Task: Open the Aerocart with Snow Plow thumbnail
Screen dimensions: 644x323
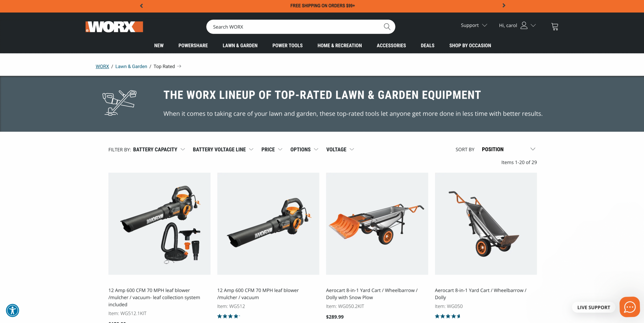Action: (377, 223)
